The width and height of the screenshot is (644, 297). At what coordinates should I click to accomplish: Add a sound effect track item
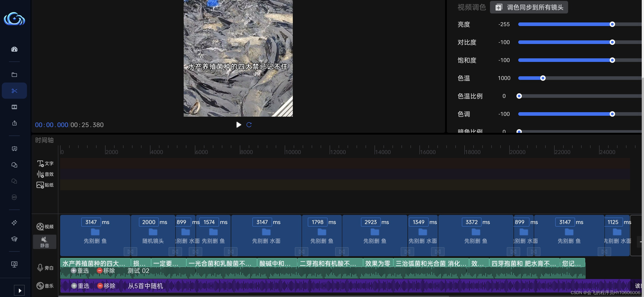click(x=45, y=174)
